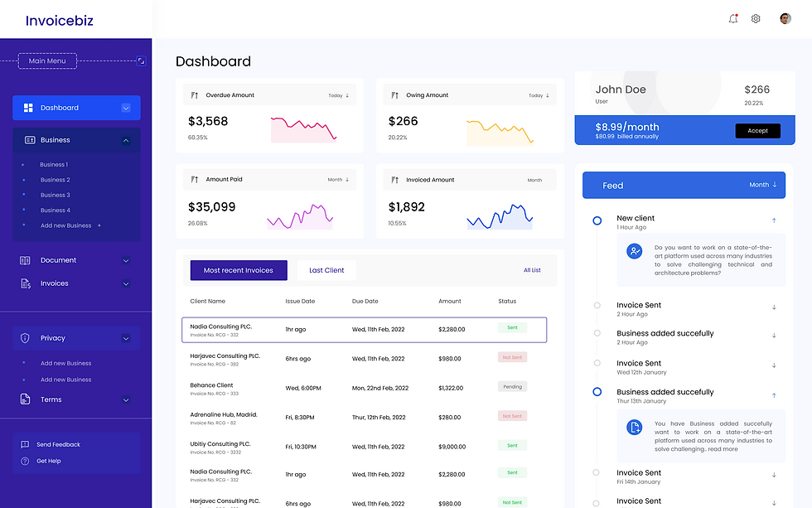Click Sent status on first Nadia Consulting row

click(x=512, y=327)
